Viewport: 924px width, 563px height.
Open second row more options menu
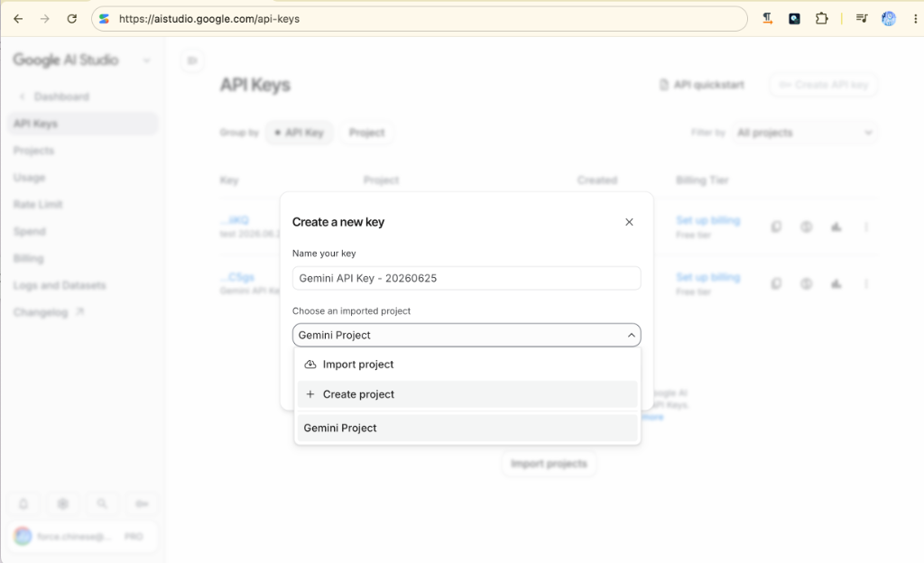(x=866, y=284)
